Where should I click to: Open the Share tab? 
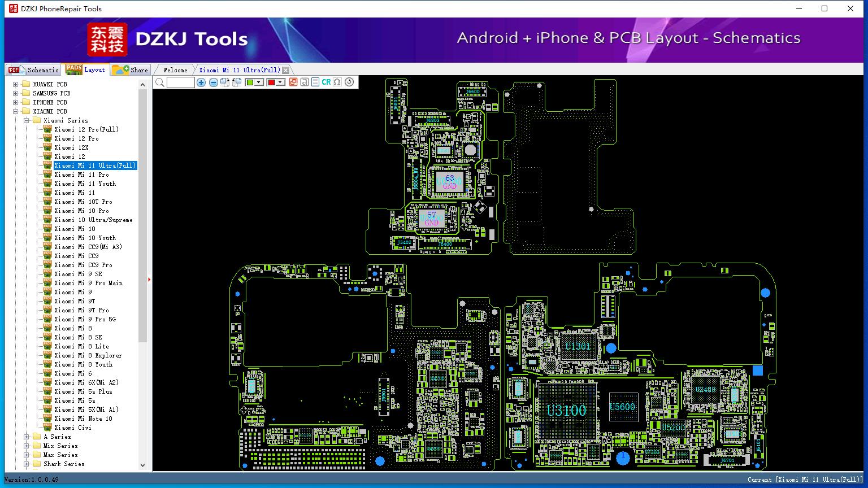tap(130, 69)
